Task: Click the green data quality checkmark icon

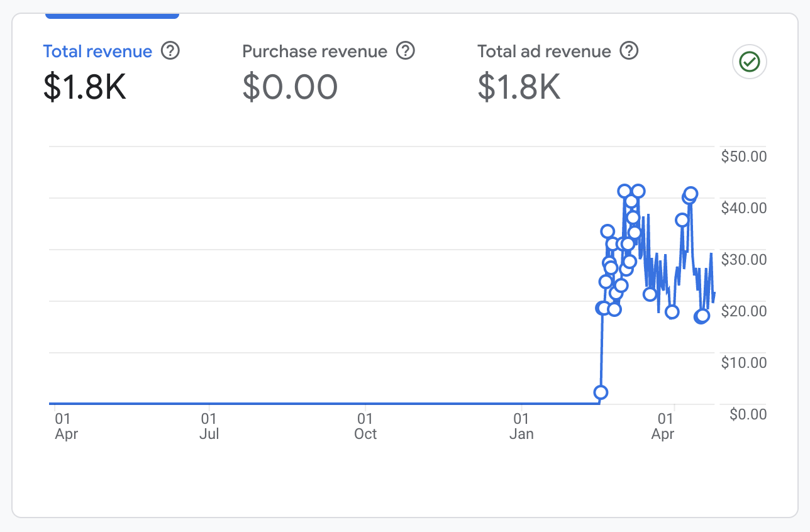Action: [x=748, y=62]
